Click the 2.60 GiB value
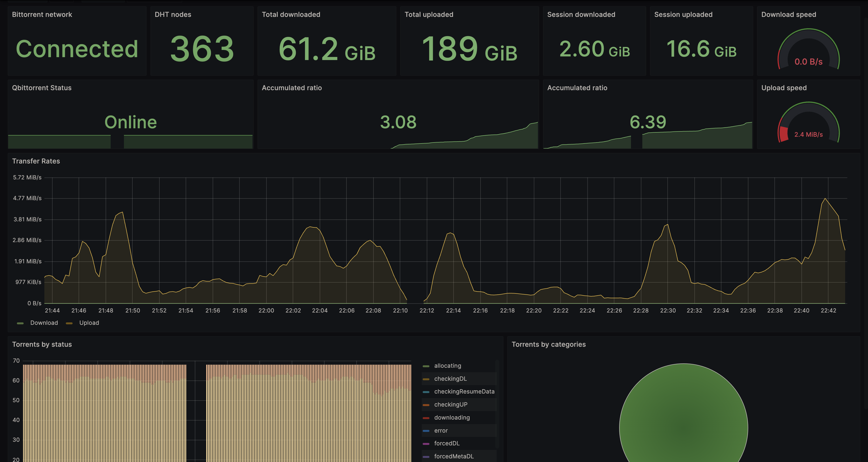Viewport: 868px width, 462px height. tap(594, 49)
